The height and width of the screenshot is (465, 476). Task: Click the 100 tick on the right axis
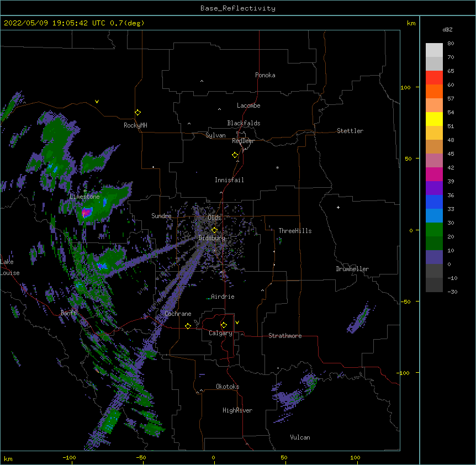pos(405,87)
